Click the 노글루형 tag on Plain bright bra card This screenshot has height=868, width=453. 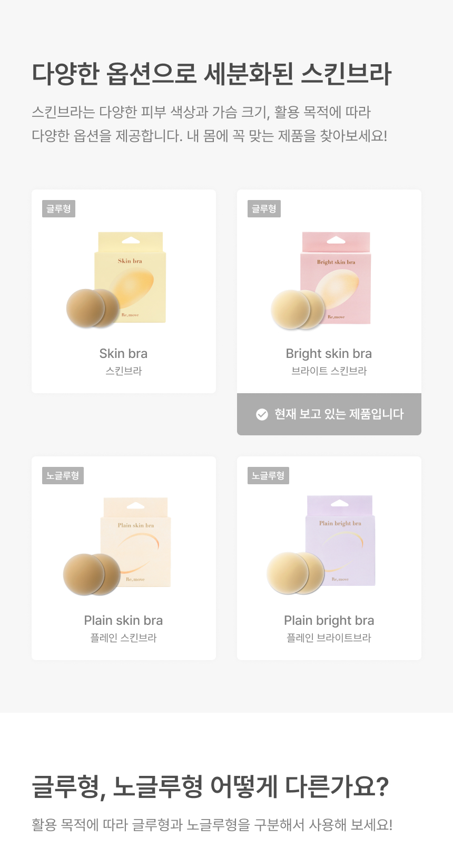268,476
